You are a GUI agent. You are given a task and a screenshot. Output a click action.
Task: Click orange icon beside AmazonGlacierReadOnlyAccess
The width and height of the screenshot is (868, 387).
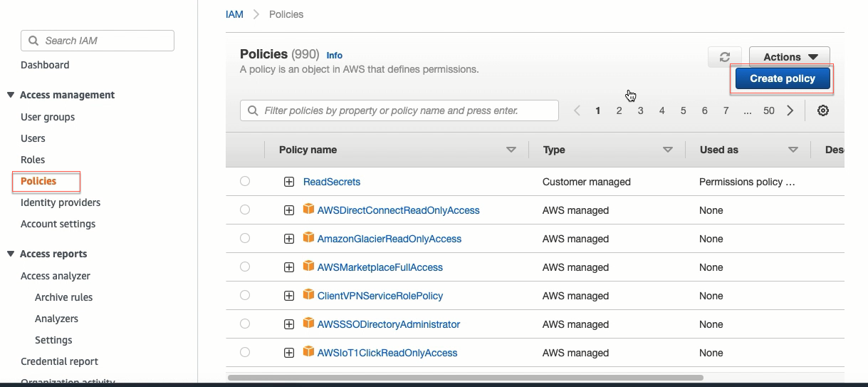tap(308, 237)
